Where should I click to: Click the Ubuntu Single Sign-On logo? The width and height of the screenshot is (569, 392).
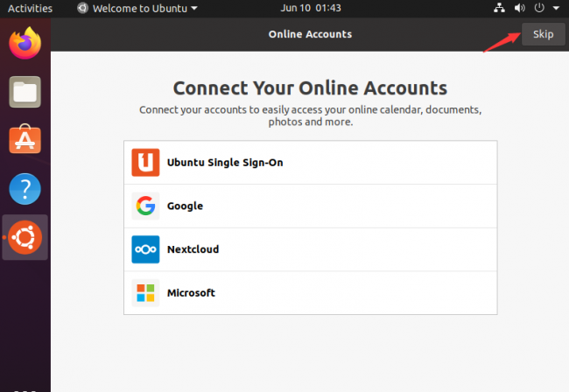coord(145,163)
